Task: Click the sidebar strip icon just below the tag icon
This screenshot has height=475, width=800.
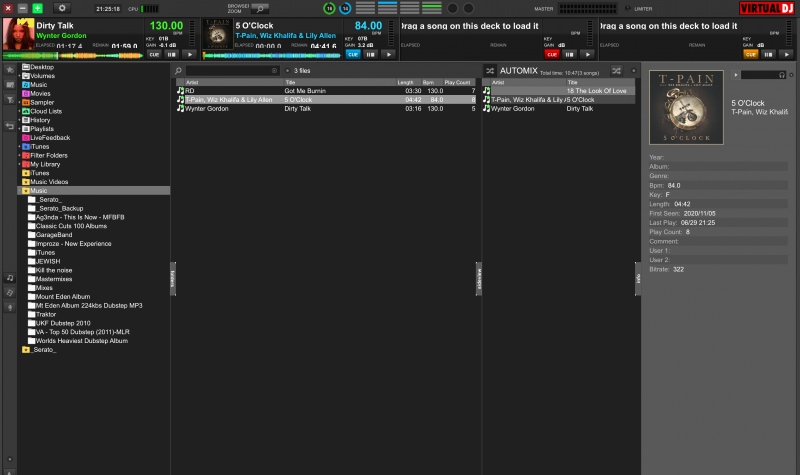Action: coord(10,308)
